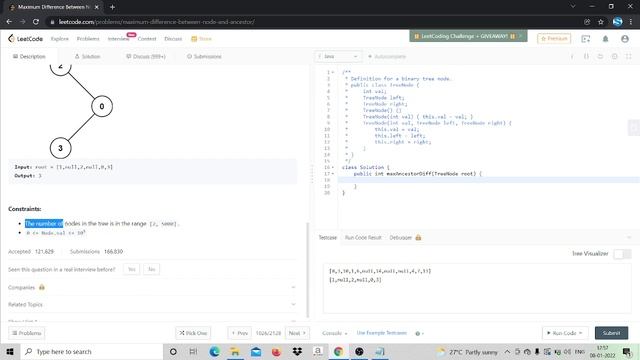Click the tree node labeled 0
Image resolution: width=640 pixels, height=360 pixels.
(x=102, y=106)
